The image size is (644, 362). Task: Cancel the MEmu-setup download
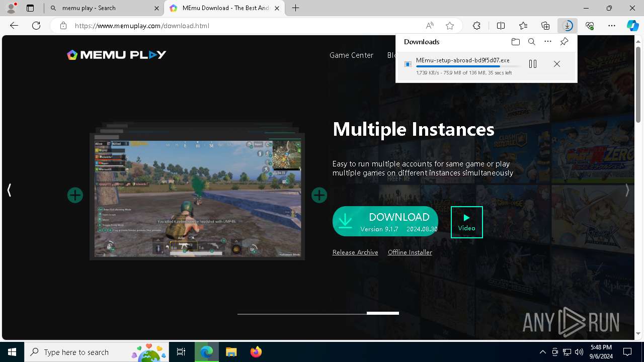[557, 64]
